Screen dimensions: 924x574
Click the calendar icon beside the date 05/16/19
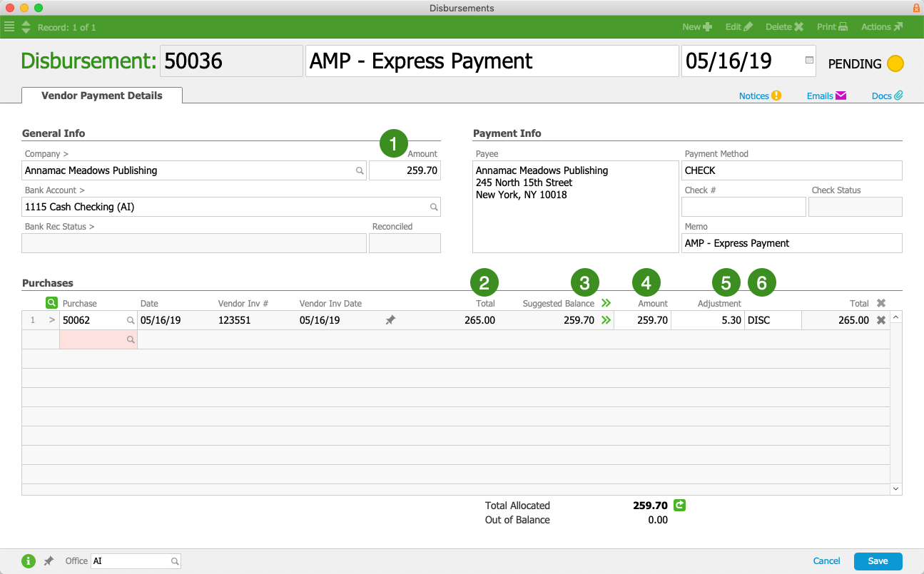point(809,61)
